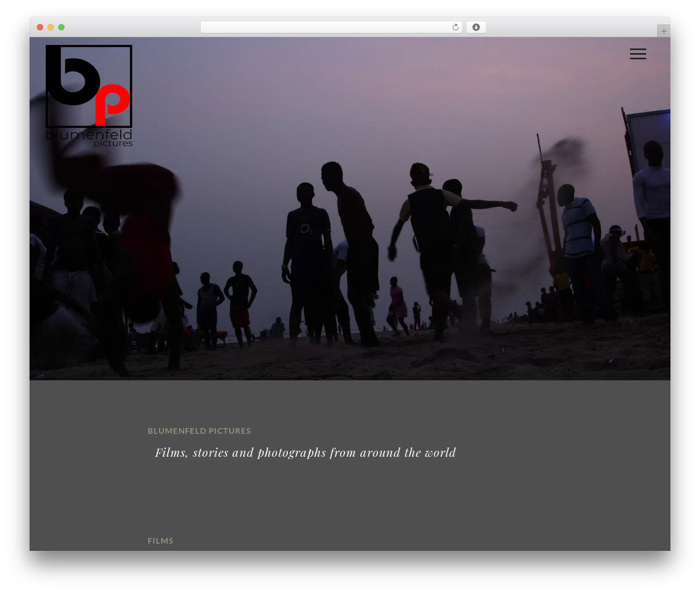
Task: Click the beach silhouette hero image
Action: [350, 208]
